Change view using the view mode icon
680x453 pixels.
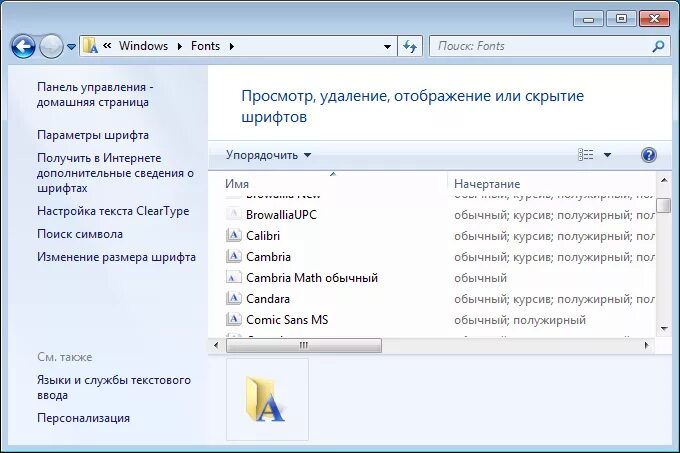pos(585,155)
